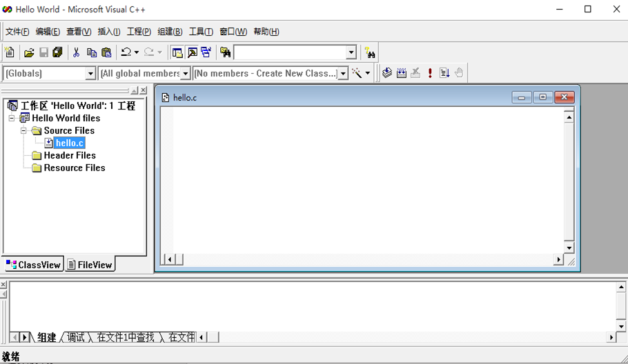Select the workspace 'Hello World' root item
Image resolution: width=628 pixels, height=364 pixels.
click(x=78, y=105)
